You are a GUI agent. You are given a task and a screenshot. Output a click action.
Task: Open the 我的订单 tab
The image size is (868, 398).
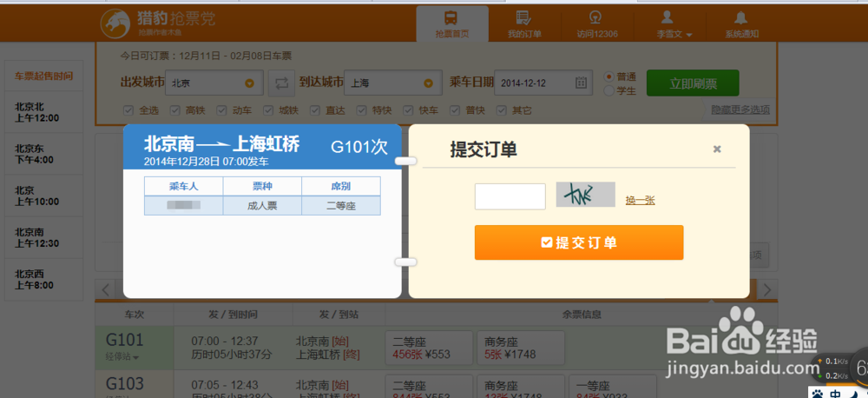[524, 24]
